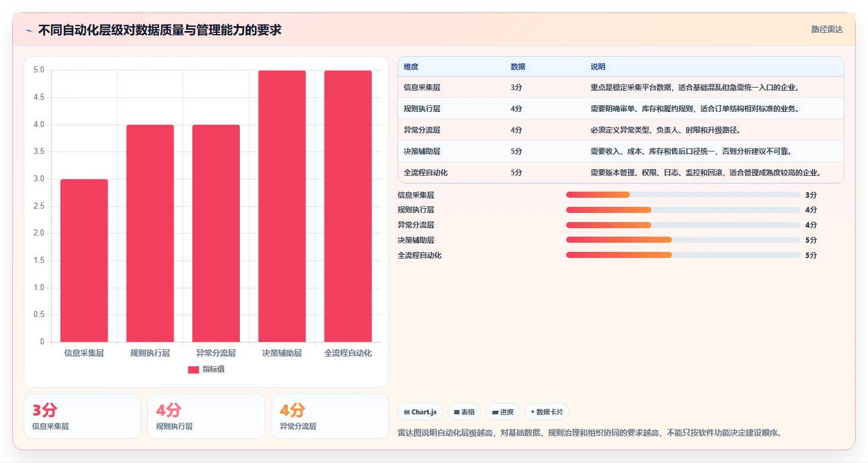Click the title 不同自动化层级对数据质量与管理能力的要求
Viewport: 868px width, 463px height.
coord(159,30)
